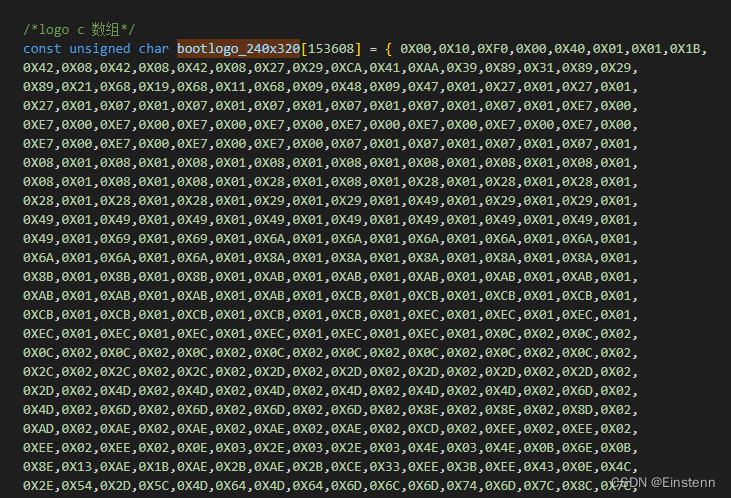Click the hex value 0X33

tap(385, 467)
